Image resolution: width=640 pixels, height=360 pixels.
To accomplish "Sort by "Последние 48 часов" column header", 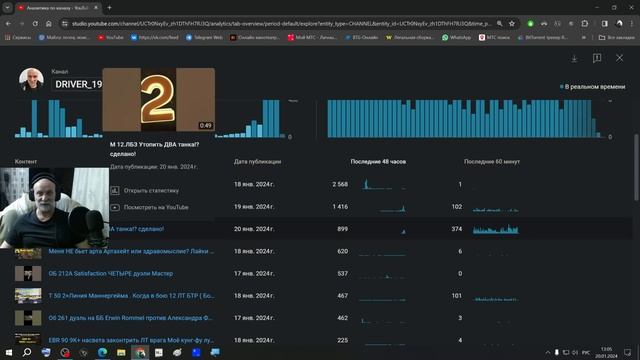I will click(x=378, y=162).
